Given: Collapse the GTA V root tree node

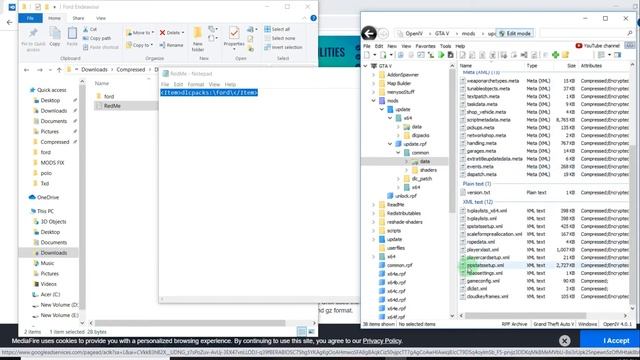Looking at the screenshot, I should [366, 66].
